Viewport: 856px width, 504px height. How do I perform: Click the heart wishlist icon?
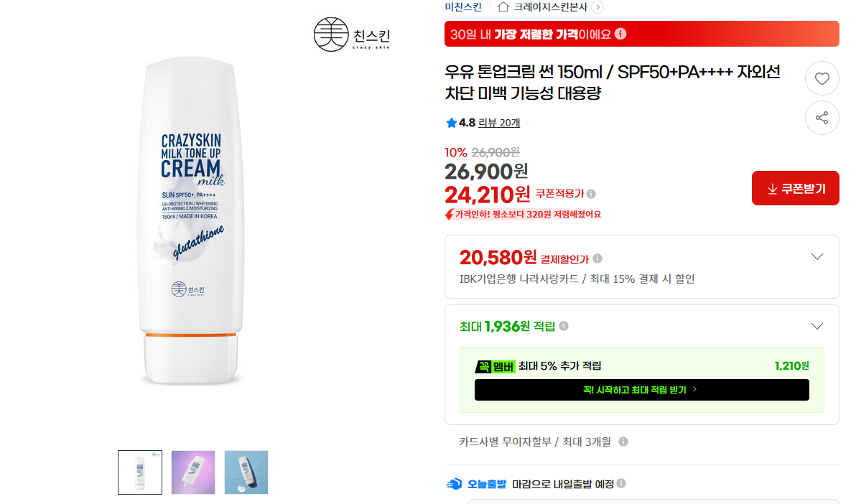click(x=822, y=79)
